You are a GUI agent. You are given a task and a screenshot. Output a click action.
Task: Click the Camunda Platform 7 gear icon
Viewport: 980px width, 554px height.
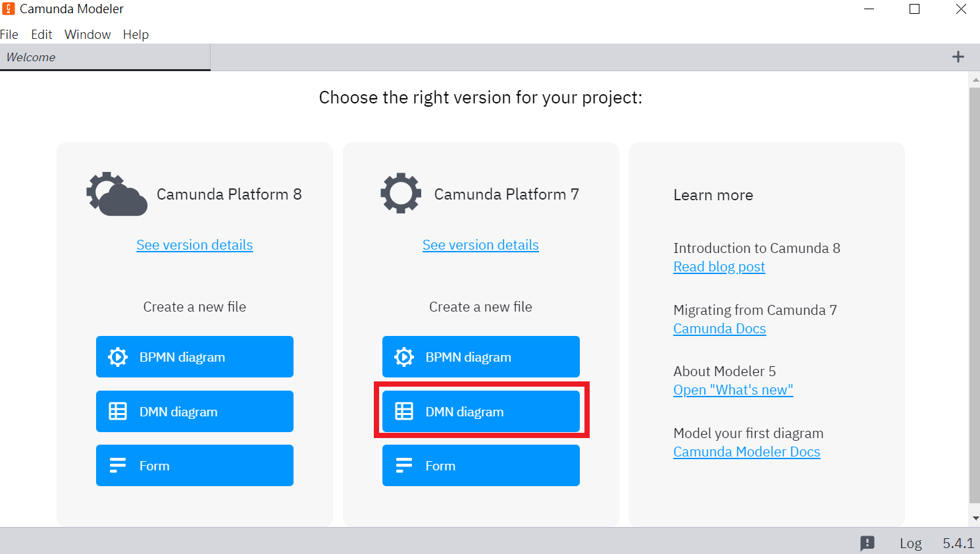(401, 193)
